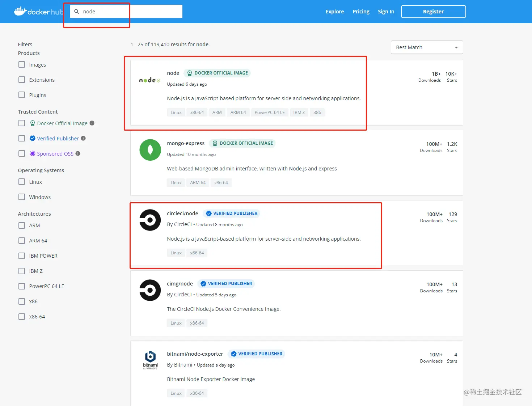Toggle ARM 64 architecture filter
Screen dimensions: 532x406
tap(22, 240)
